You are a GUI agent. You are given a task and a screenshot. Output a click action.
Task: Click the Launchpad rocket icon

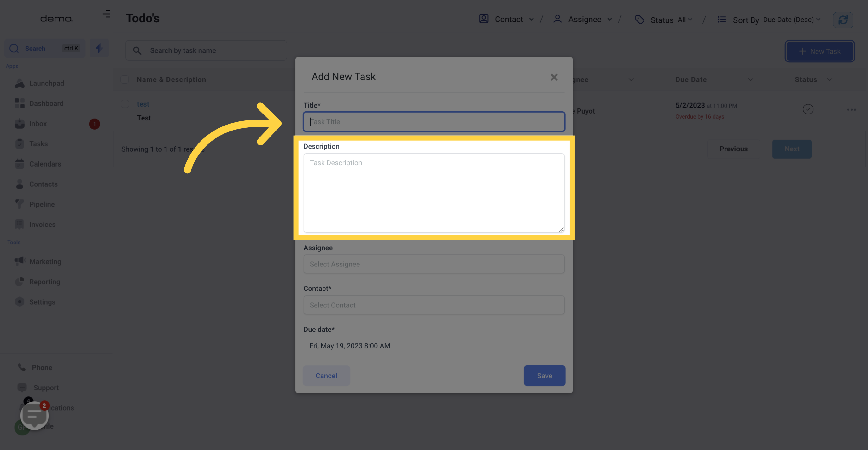[20, 83]
